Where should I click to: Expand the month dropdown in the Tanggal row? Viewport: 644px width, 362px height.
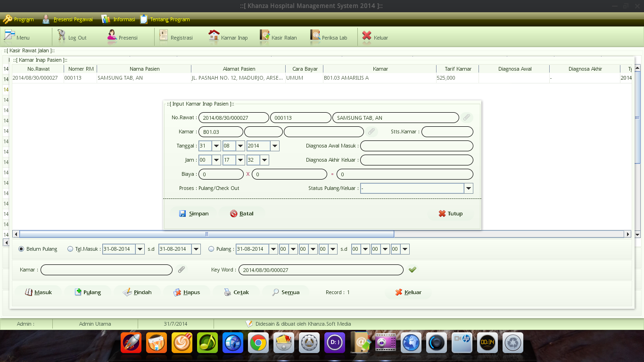[239, 146]
